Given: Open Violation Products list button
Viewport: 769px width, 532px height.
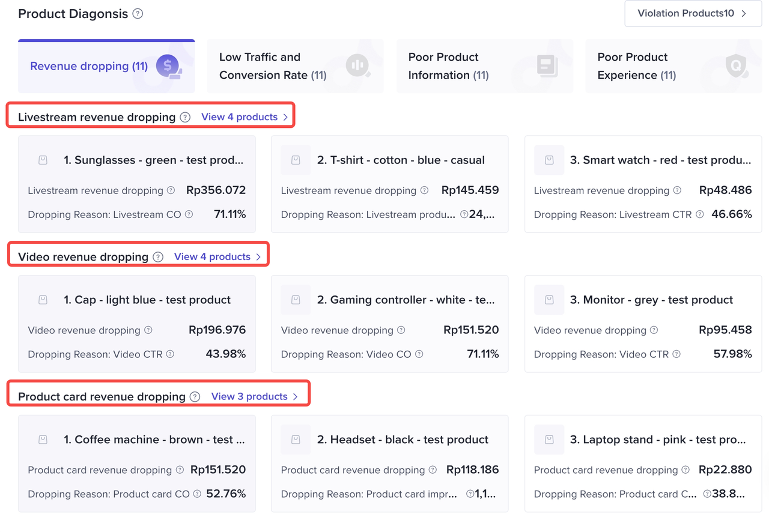Looking at the screenshot, I should click(x=693, y=13).
